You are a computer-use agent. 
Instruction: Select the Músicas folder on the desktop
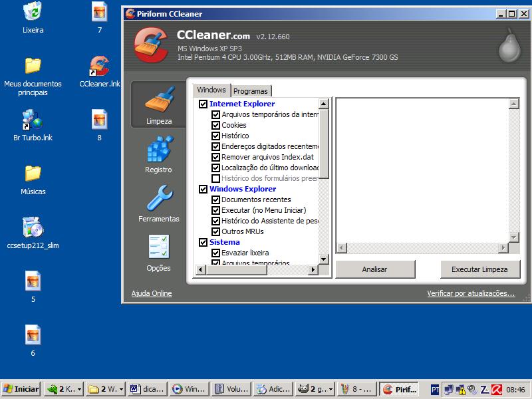click(x=33, y=180)
